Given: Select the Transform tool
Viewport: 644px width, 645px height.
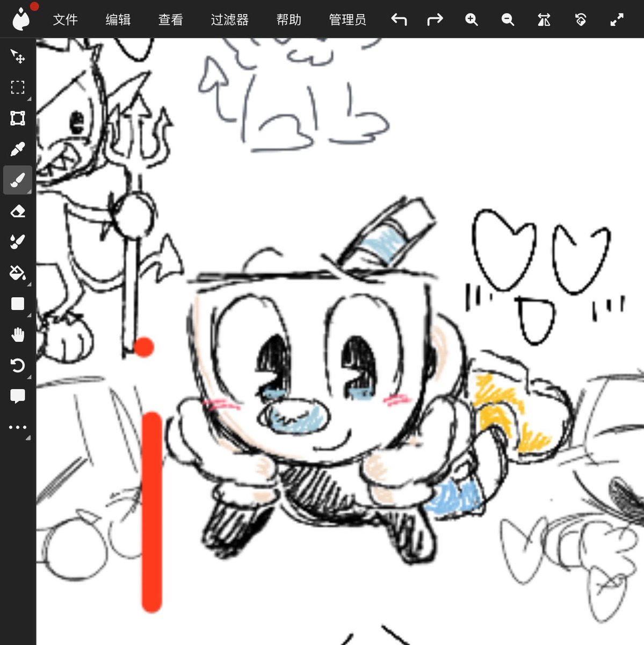Looking at the screenshot, I should (18, 118).
